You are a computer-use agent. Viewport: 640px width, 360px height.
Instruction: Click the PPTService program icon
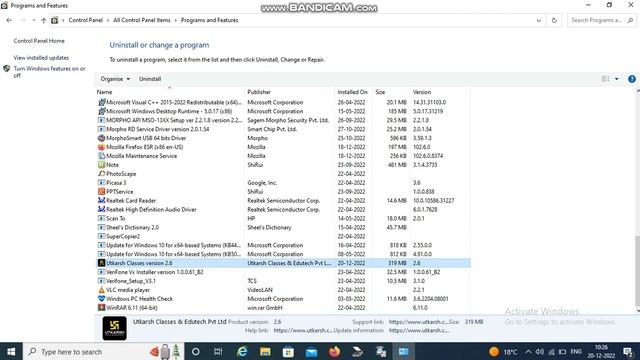pos(101,191)
